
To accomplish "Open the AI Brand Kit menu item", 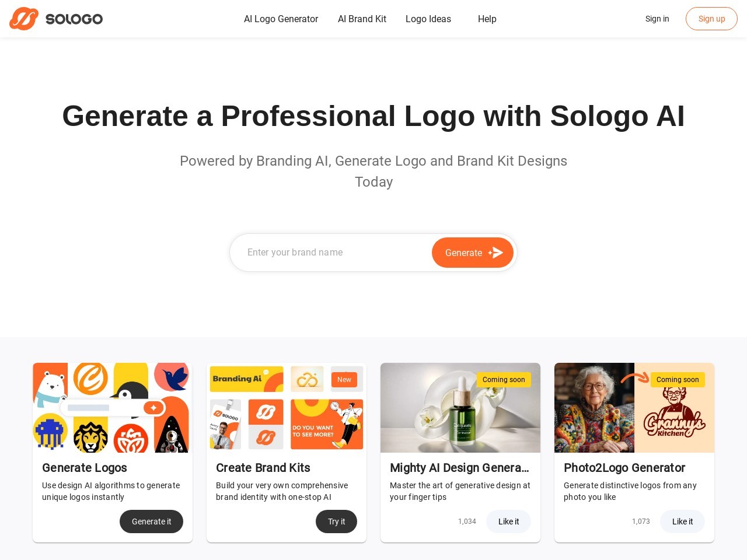I will (x=362, y=19).
